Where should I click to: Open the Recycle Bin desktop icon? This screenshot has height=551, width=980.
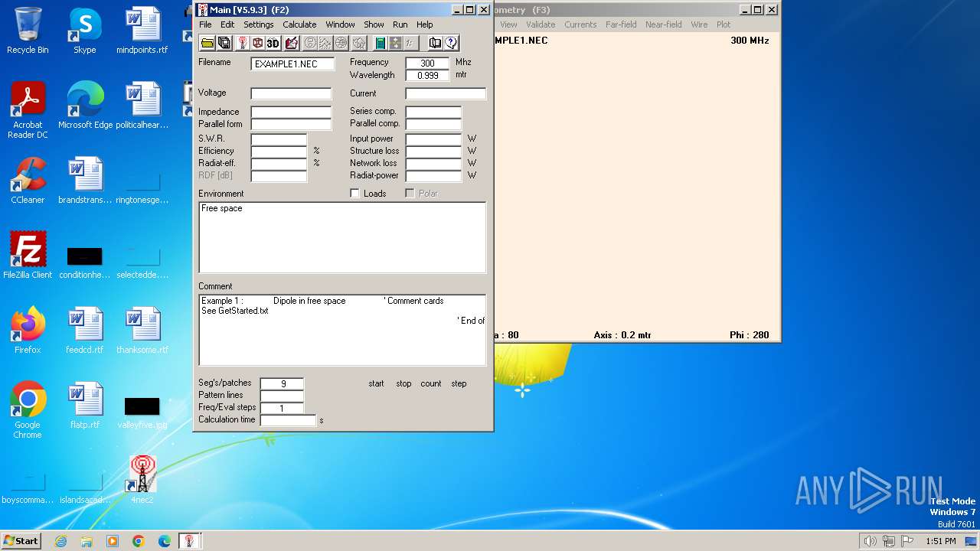[28, 31]
